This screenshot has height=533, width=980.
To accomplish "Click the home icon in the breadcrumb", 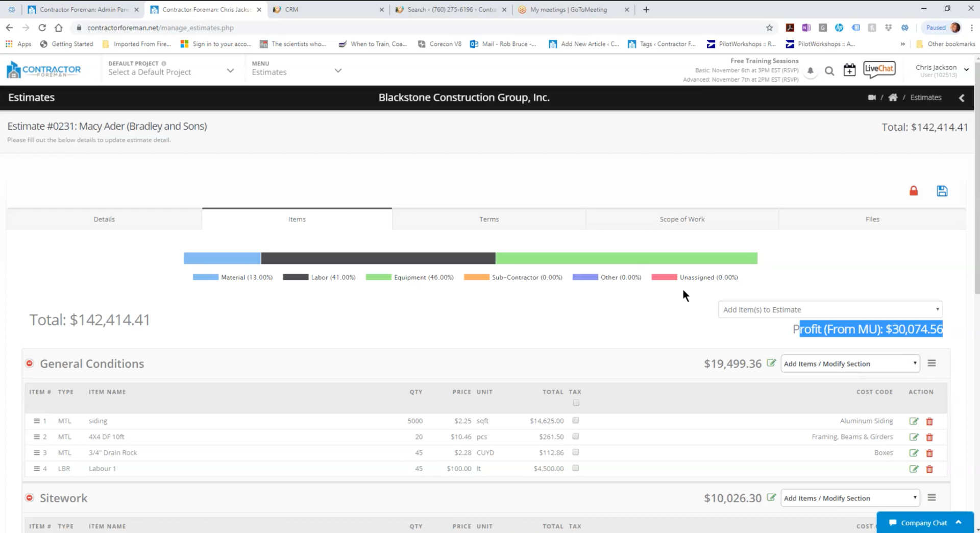I will [893, 97].
